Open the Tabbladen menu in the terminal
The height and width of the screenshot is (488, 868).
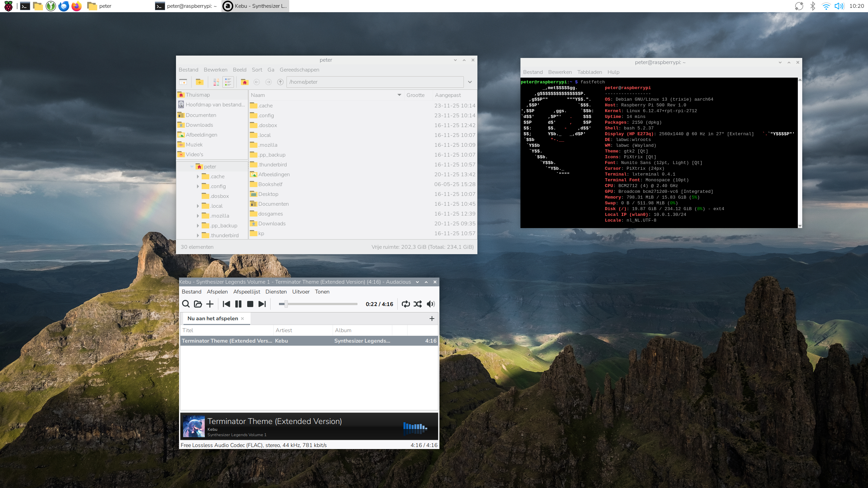coord(590,72)
